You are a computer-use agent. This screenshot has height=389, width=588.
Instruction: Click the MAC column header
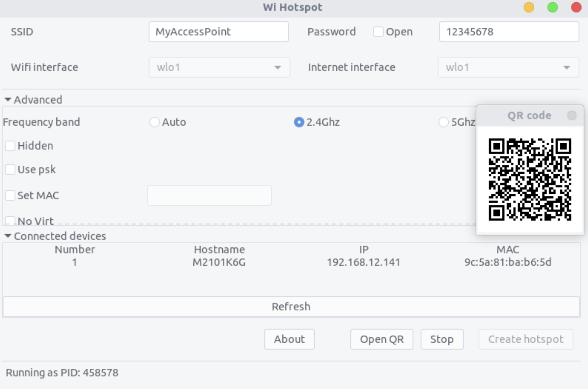(x=508, y=249)
